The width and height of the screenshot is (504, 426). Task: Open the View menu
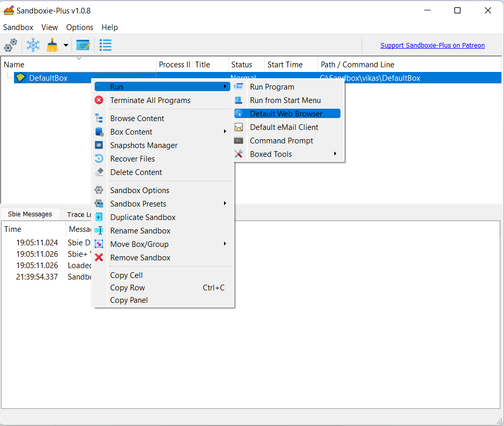point(50,27)
